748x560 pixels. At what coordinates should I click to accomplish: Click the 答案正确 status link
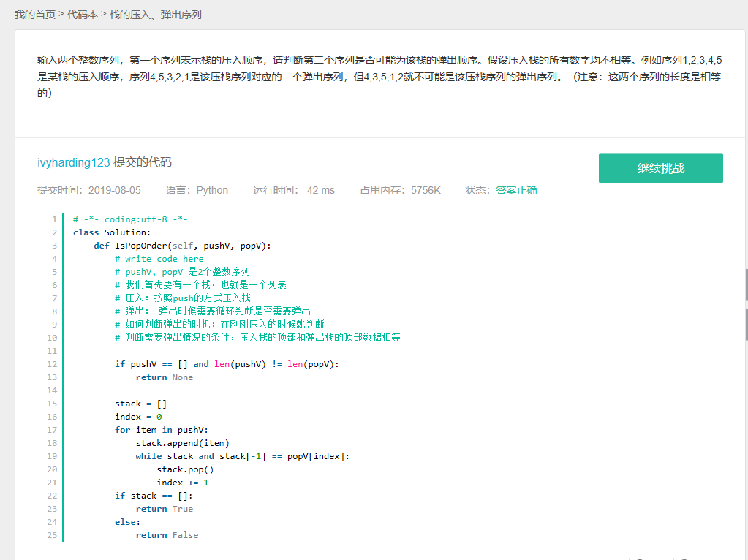516,190
